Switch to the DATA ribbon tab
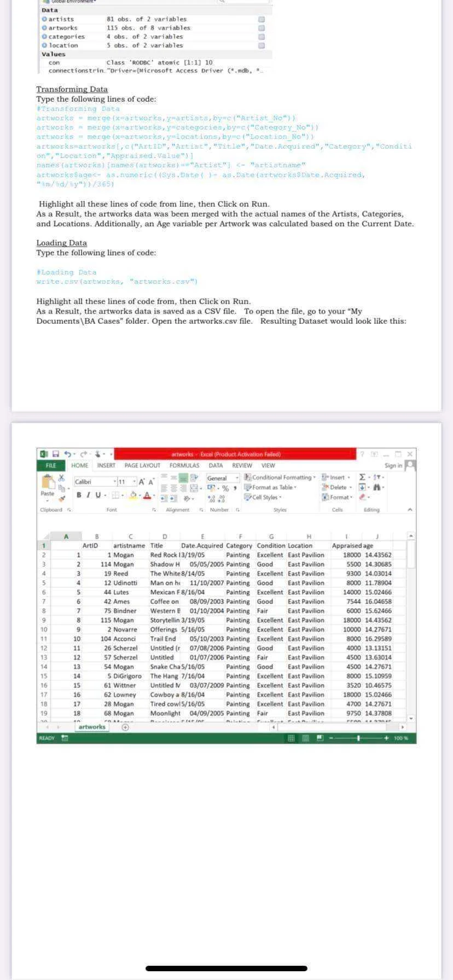This screenshot has width=453, height=980. pyautogui.click(x=216, y=465)
